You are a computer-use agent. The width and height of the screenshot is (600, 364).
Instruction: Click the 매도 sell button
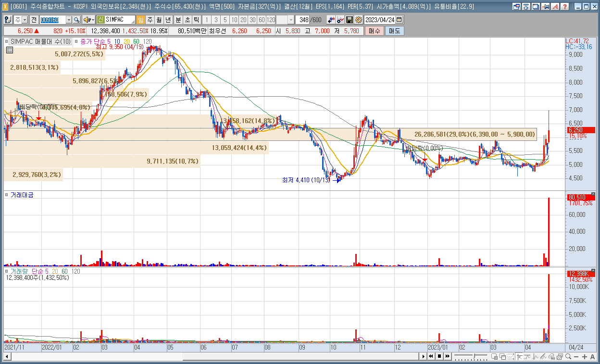[394, 31]
